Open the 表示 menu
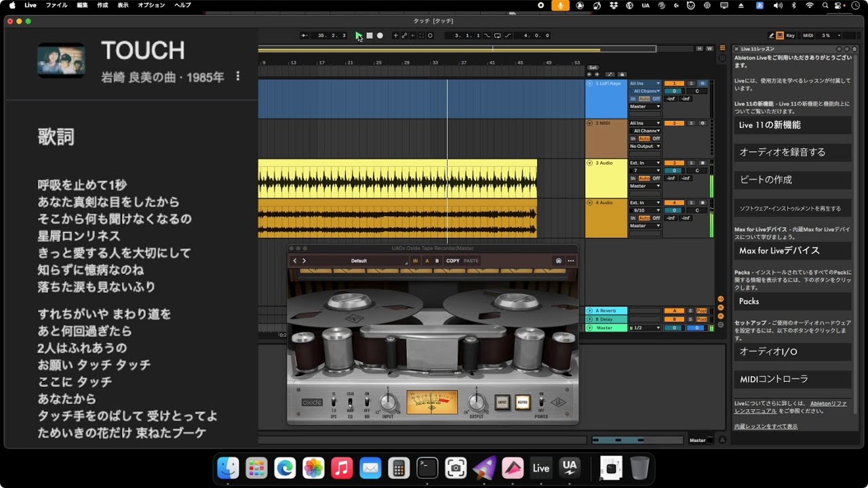Screen dimensions: 868x488 coord(123,5)
